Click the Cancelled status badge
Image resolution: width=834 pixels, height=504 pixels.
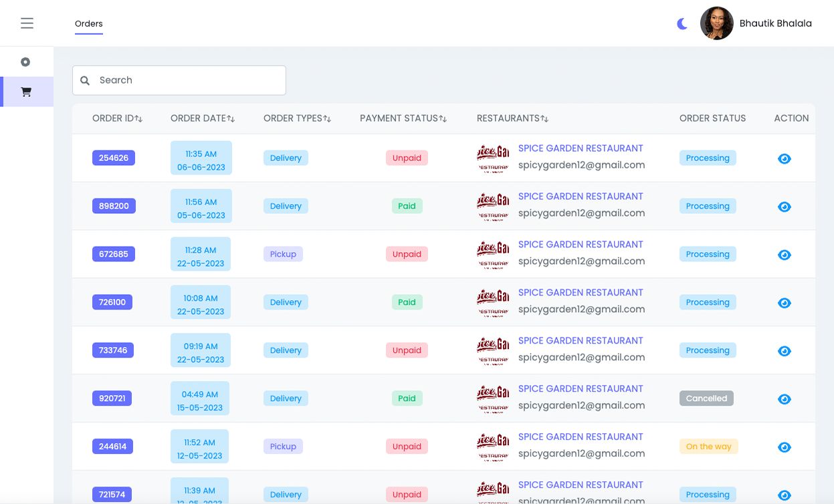coord(706,398)
